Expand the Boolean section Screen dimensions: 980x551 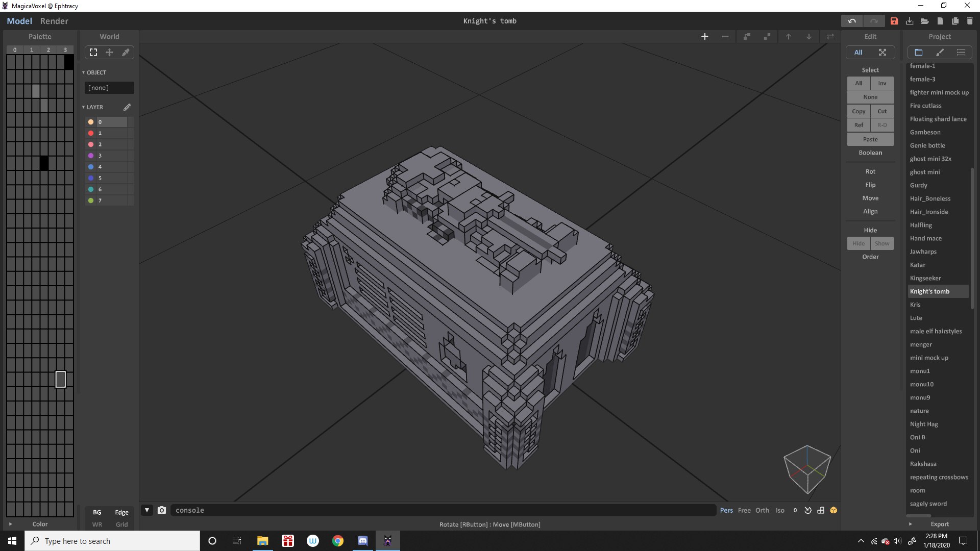870,153
